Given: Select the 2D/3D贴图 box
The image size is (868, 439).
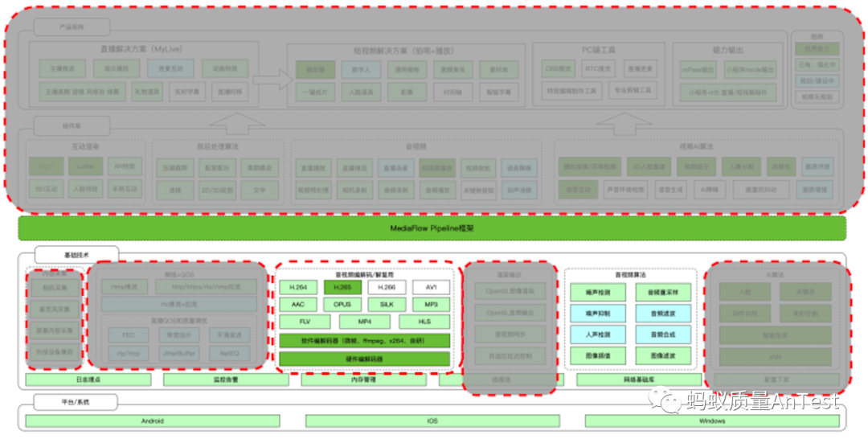Looking at the screenshot, I should pos(218,190).
